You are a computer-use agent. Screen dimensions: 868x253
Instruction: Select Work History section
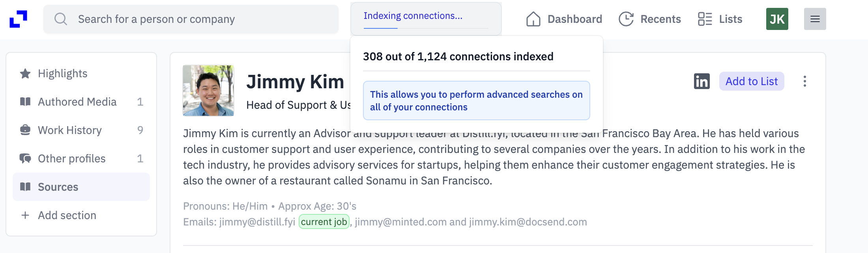click(81, 130)
